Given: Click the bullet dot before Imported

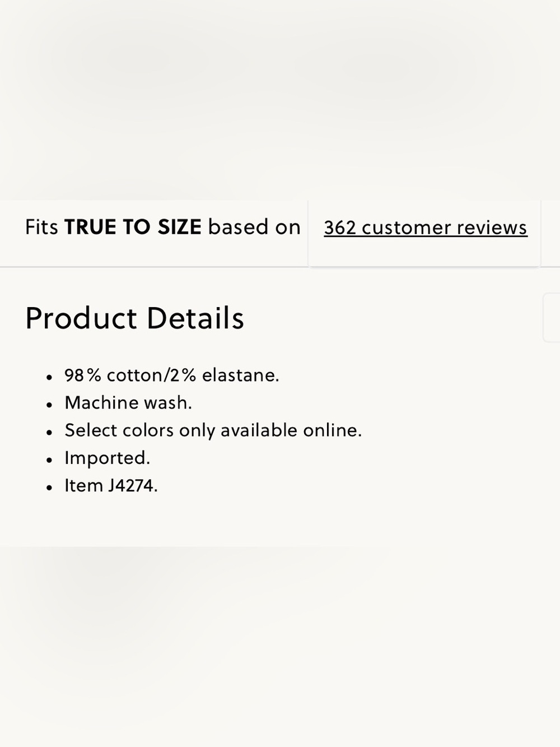Looking at the screenshot, I should 50,459.
